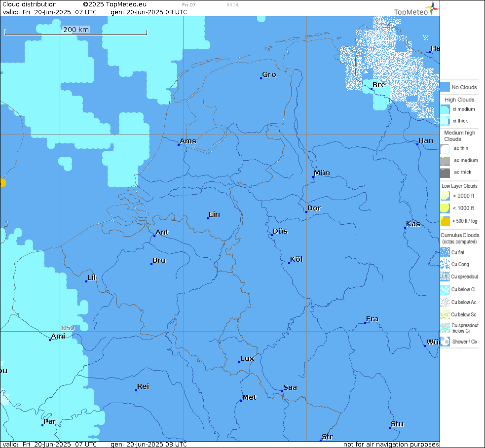Screen dimensions: 485x448
Task: Click the Shower / Cb legend icon
Action: coord(445,341)
